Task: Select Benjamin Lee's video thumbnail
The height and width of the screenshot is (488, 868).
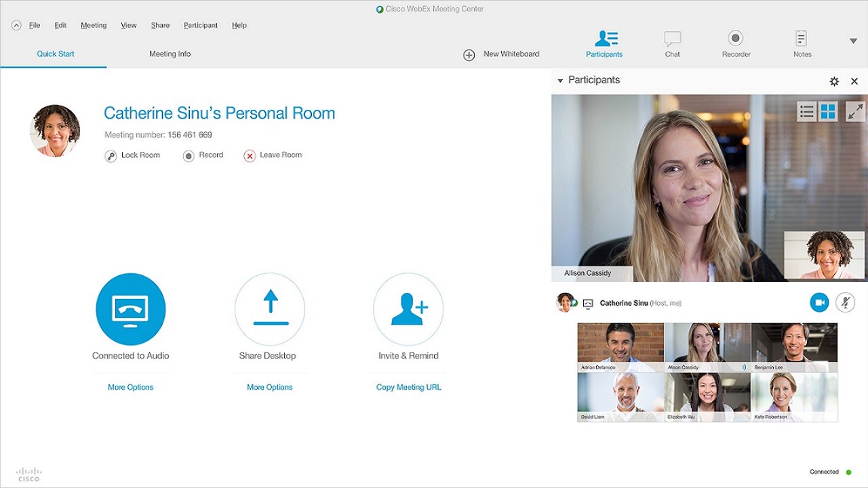Action: coord(794,347)
